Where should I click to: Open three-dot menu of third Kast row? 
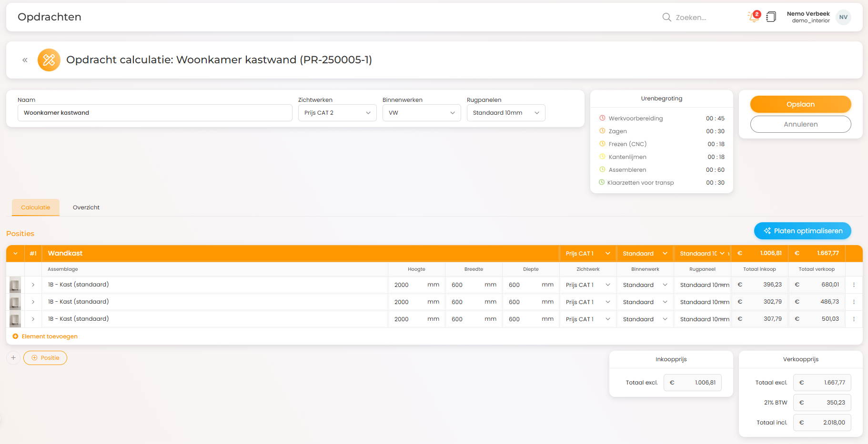point(854,319)
